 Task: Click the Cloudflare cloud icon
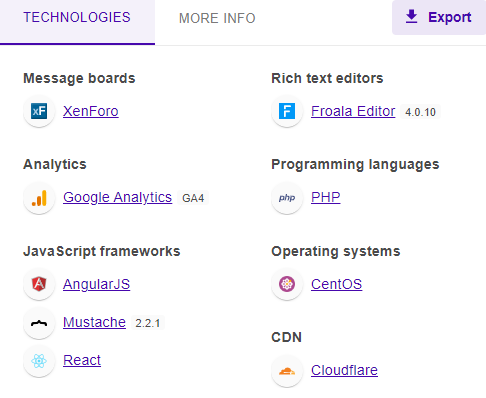click(x=287, y=370)
